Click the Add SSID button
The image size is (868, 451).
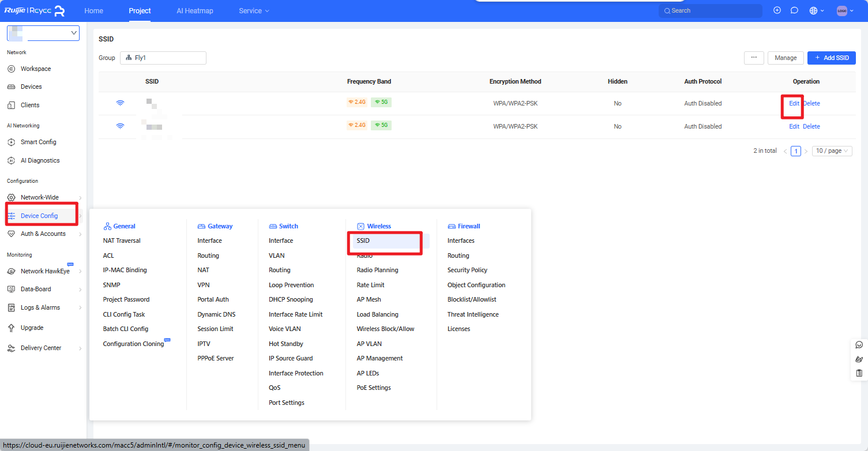click(x=832, y=58)
